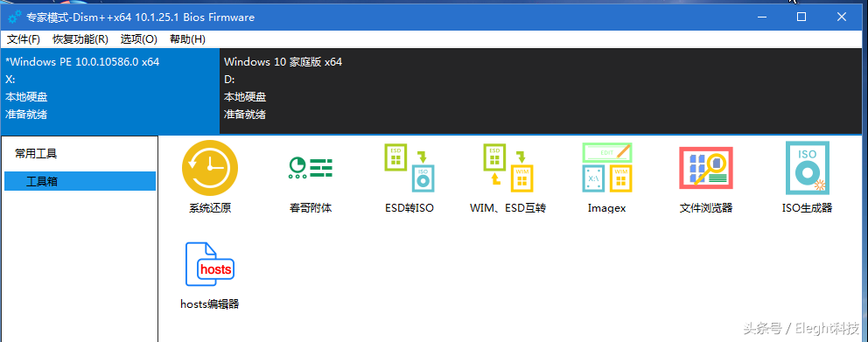Open the 恢复功能(R) menu

[x=80, y=39]
